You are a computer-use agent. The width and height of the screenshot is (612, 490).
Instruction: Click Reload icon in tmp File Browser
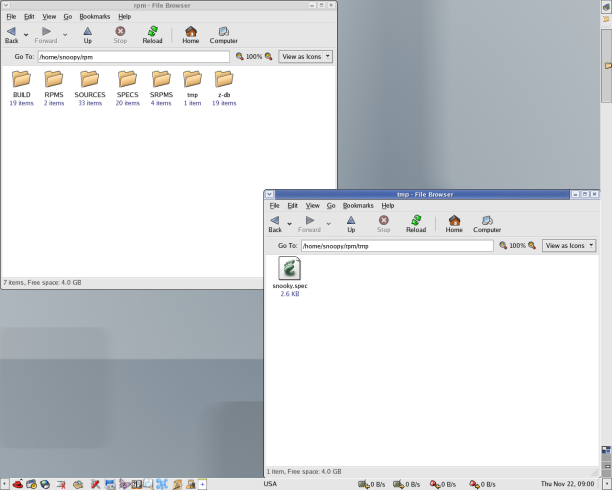(416, 220)
